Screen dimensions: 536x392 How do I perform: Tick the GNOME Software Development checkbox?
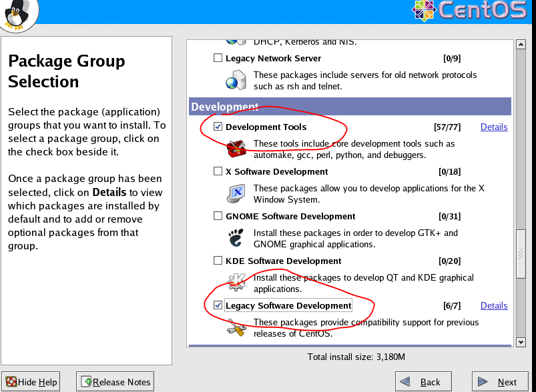pos(218,216)
